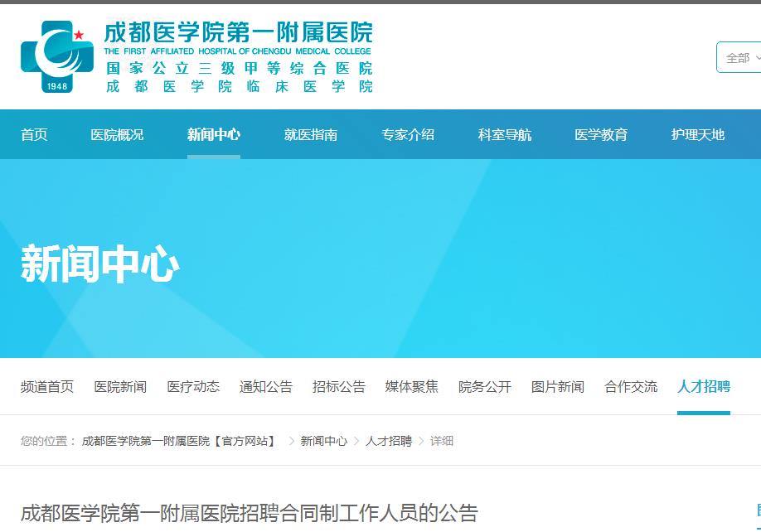Open 就医指南 in the main navigation

point(311,134)
